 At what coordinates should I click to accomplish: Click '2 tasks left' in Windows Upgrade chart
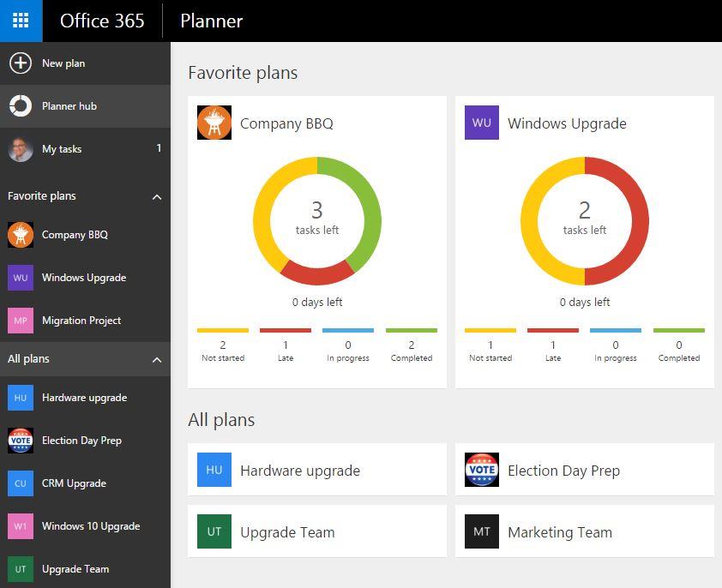tap(585, 218)
